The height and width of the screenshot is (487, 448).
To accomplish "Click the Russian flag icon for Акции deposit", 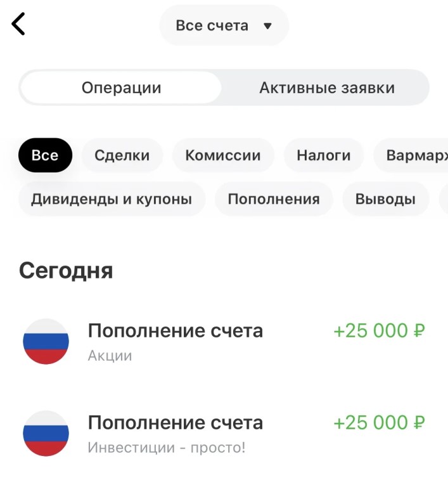I will [x=46, y=341].
